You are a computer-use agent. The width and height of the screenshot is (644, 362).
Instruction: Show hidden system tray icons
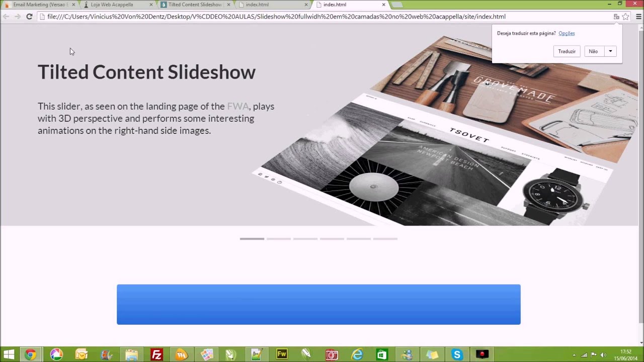coord(574,355)
